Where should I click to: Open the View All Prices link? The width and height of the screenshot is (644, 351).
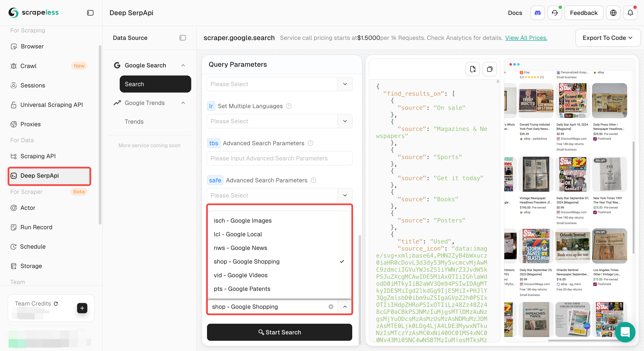[526, 38]
